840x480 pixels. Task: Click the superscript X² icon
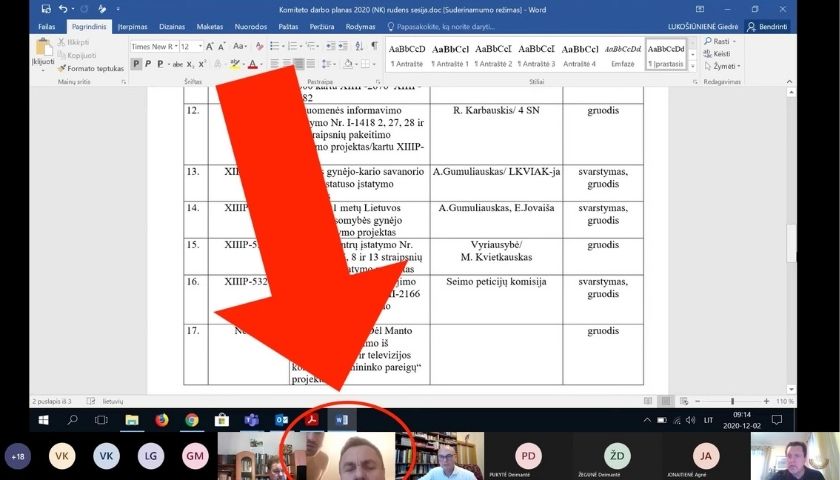(x=200, y=65)
